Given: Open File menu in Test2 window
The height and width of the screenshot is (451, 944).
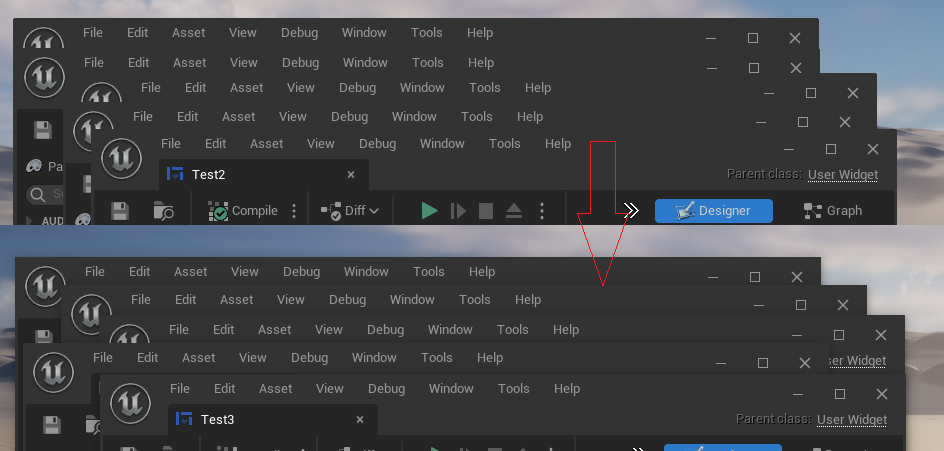Looking at the screenshot, I should (171, 143).
